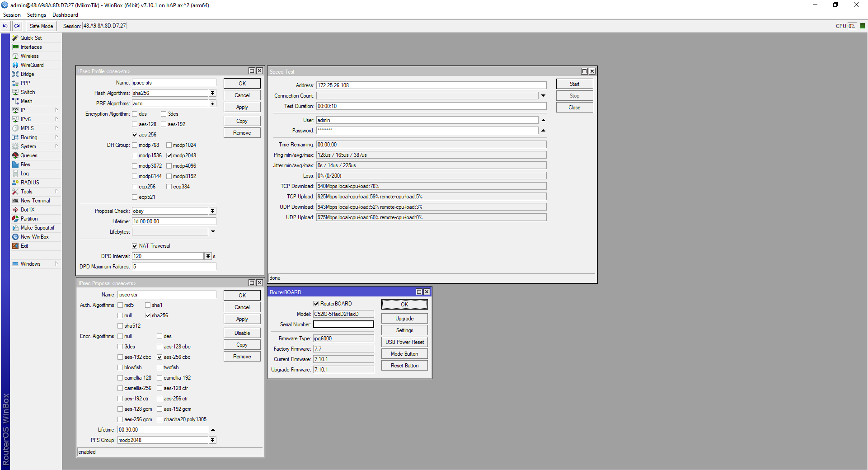This screenshot has height=470, width=868.
Task: Open the Settings menu
Action: (x=36, y=15)
